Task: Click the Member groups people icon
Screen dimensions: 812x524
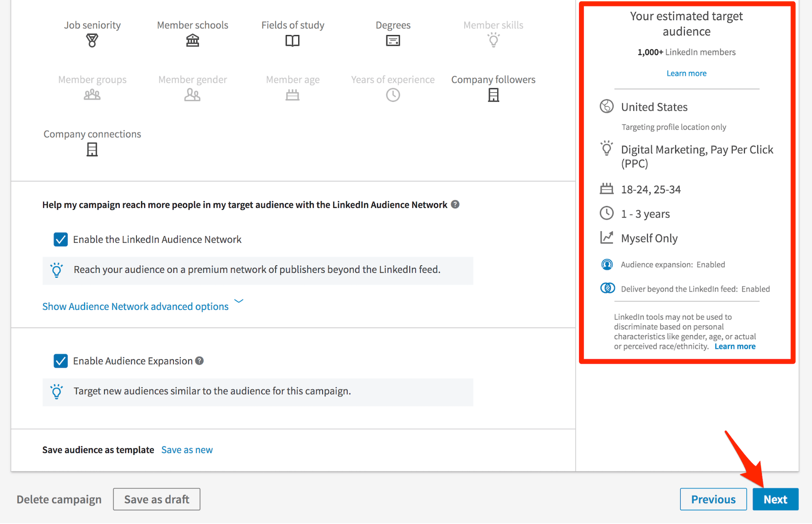Action: click(x=92, y=95)
